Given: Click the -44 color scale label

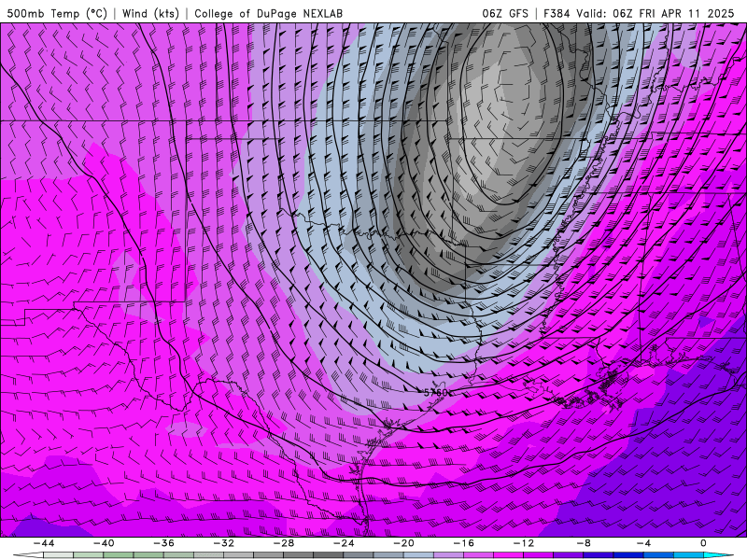Looking at the screenshot, I should click(44, 543).
